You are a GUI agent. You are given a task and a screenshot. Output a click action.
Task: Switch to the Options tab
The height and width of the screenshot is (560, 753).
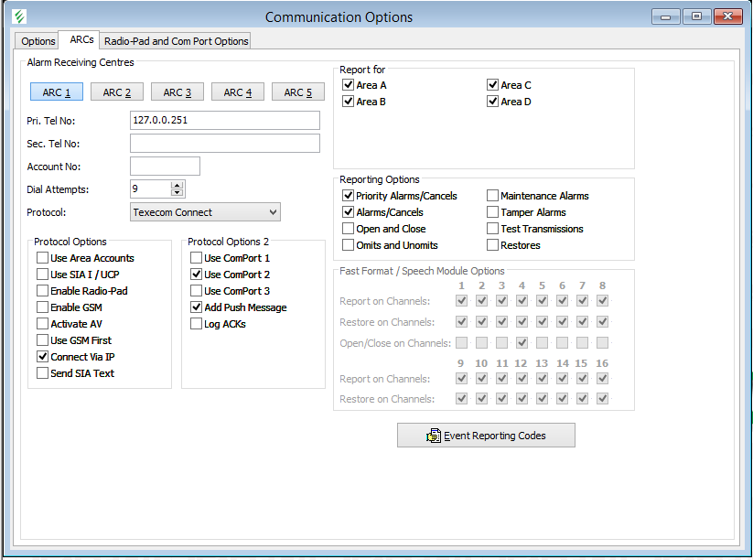pyautogui.click(x=38, y=41)
